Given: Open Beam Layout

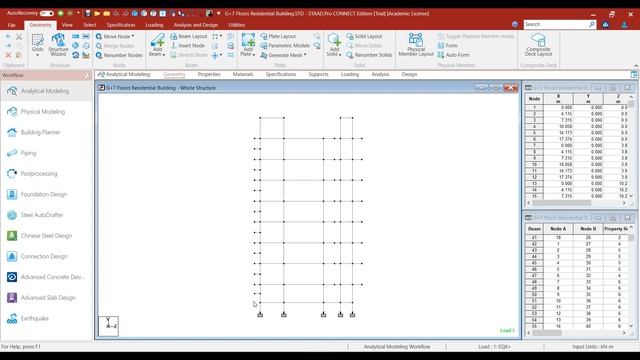Looking at the screenshot, I should (x=189, y=36).
